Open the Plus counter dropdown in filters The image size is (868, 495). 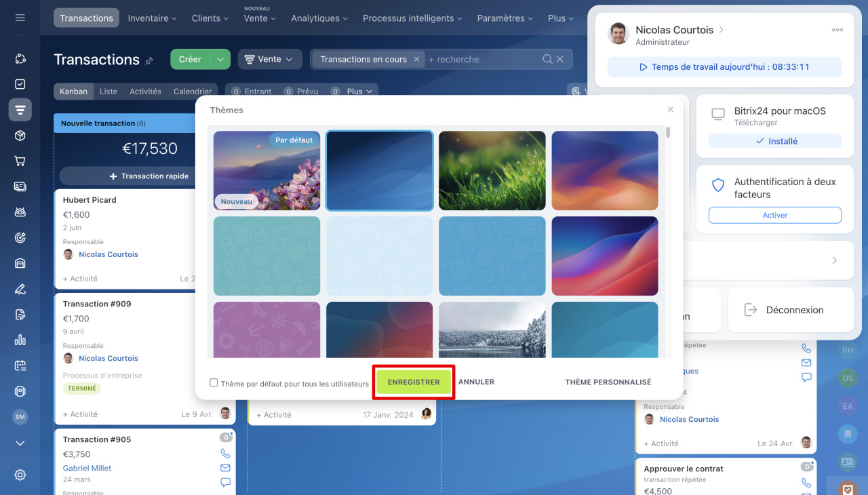point(359,91)
